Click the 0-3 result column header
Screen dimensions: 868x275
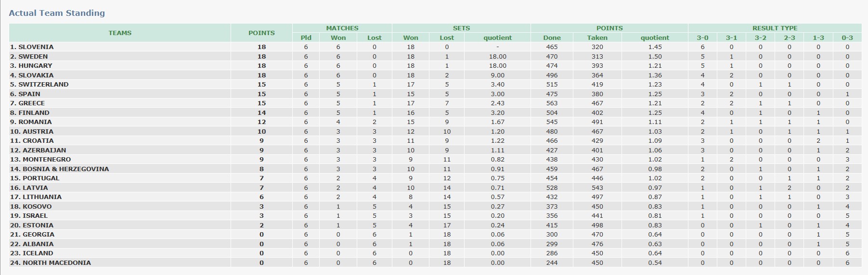[x=847, y=37]
